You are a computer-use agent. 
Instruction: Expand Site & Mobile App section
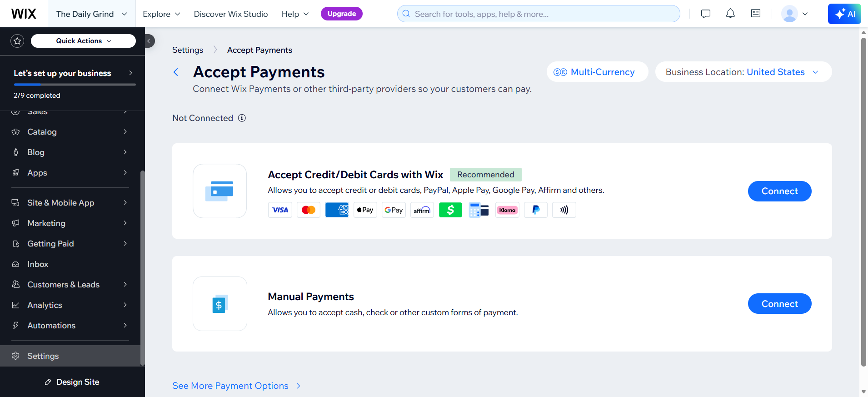tap(70, 203)
